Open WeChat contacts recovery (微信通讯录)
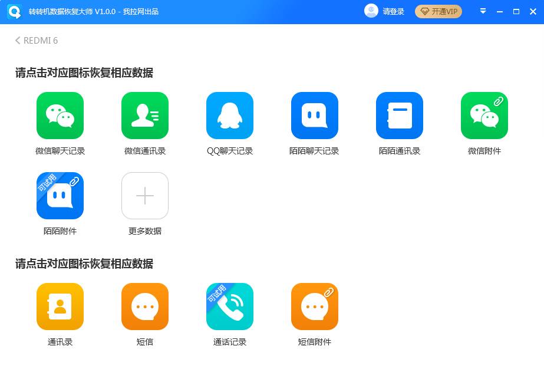This screenshot has height=392, width=544. tap(145, 116)
